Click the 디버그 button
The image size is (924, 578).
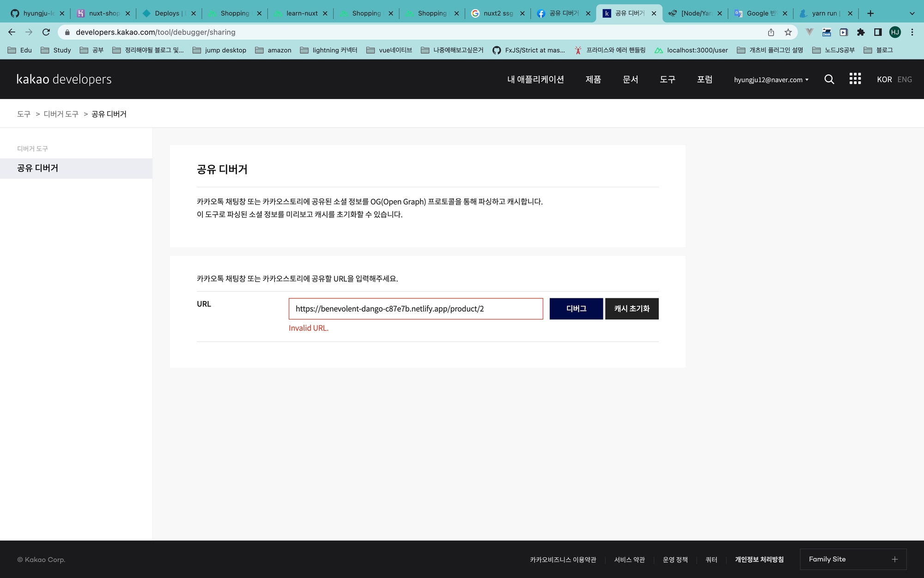tap(576, 308)
